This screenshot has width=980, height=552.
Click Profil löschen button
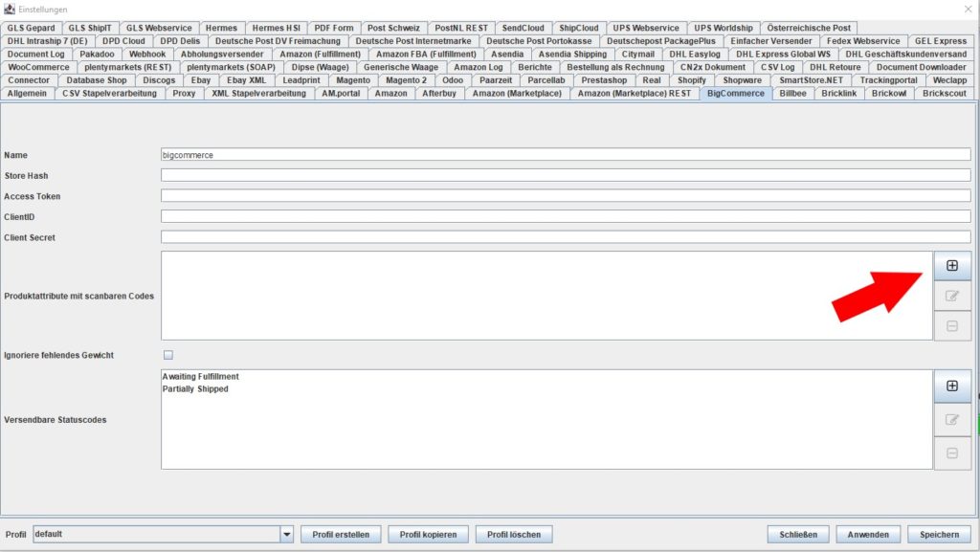514,535
